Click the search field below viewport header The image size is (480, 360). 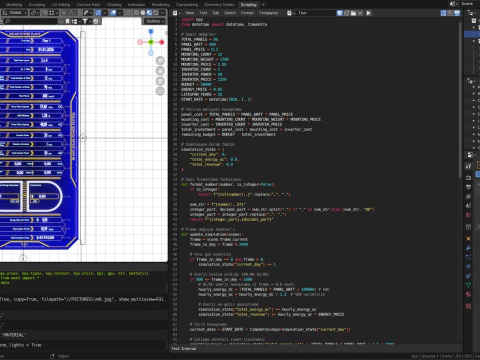click(x=30, y=21)
